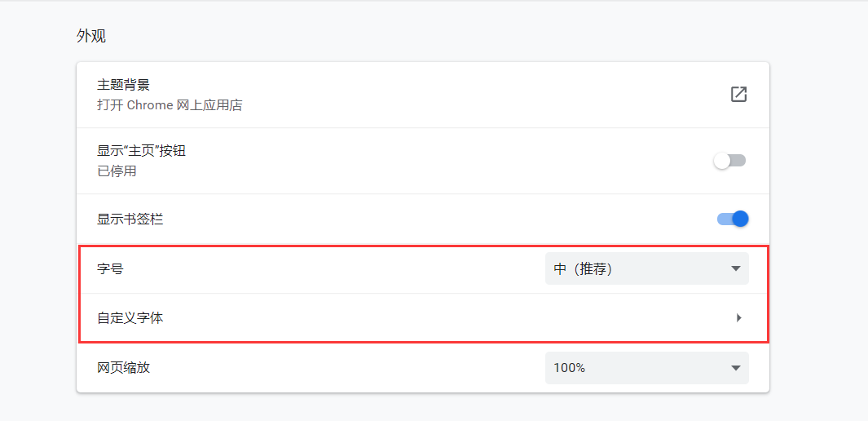Click the 字号 label text
The width and height of the screenshot is (868, 421).
click(x=110, y=268)
